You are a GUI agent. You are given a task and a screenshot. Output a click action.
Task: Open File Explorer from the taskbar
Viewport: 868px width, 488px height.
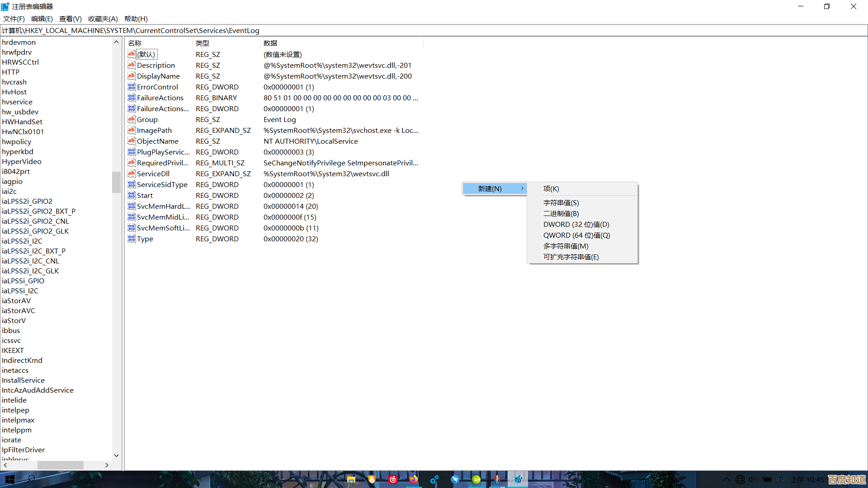pyautogui.click(x=351, y=479)
